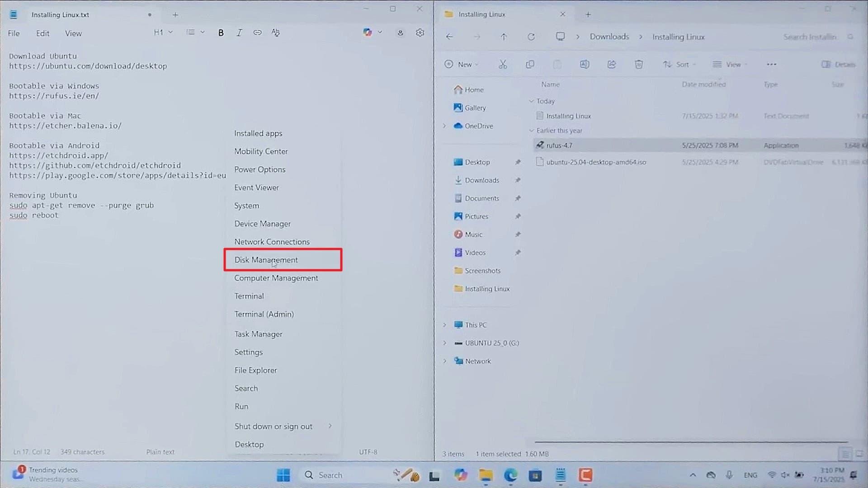
Task: Toggle bold formatting in Notepad
Action: tap(221, 33)
